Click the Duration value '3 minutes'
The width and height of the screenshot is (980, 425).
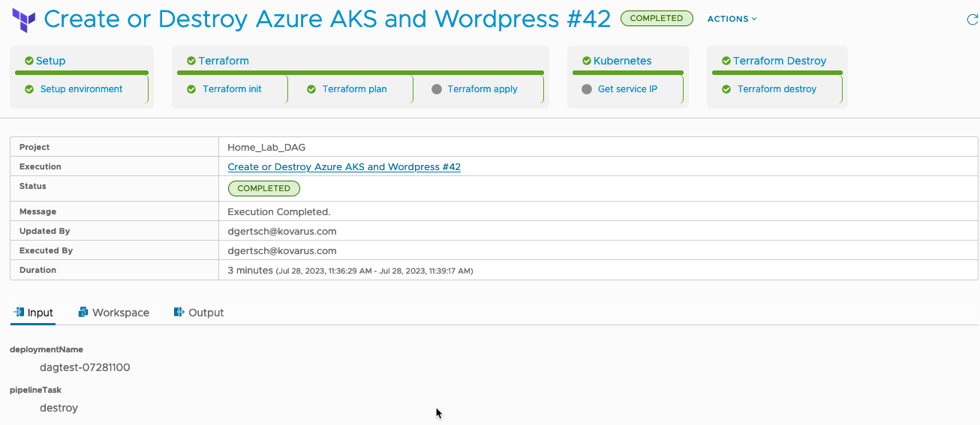(x=250, y=271)
